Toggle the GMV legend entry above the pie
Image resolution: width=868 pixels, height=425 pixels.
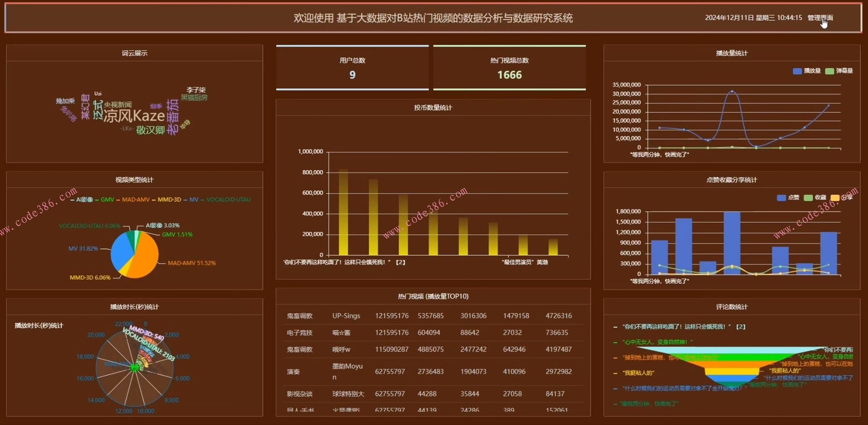point(104,199)
